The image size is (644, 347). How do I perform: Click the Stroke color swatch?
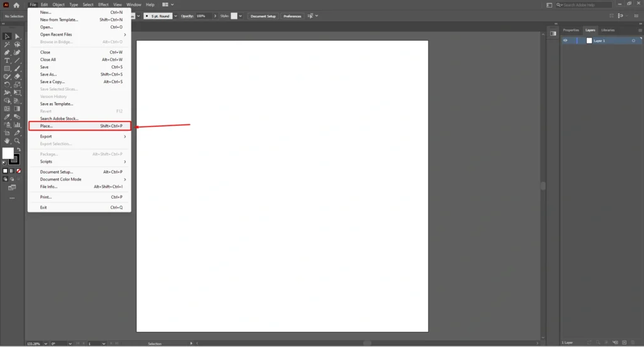click(15, 159)
